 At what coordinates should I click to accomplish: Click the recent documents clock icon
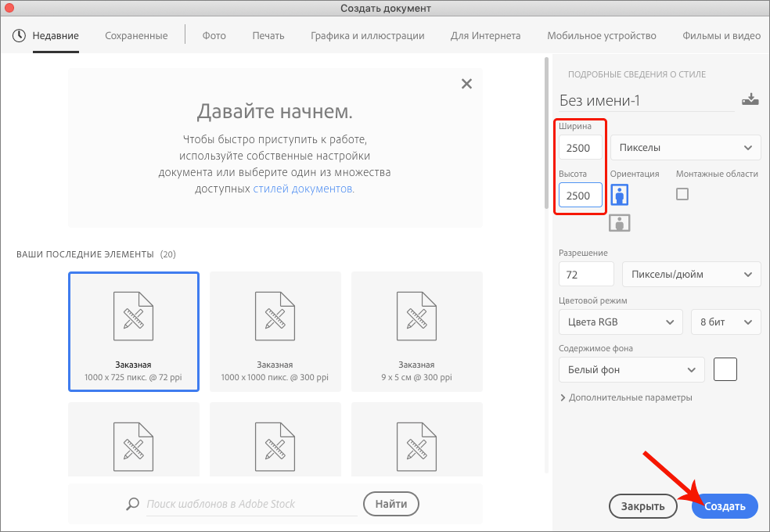coord(17,35)
